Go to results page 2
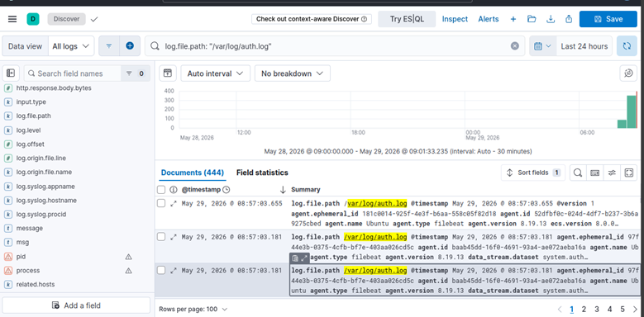This screenshot has width=644, height=317. coord(584,310)
